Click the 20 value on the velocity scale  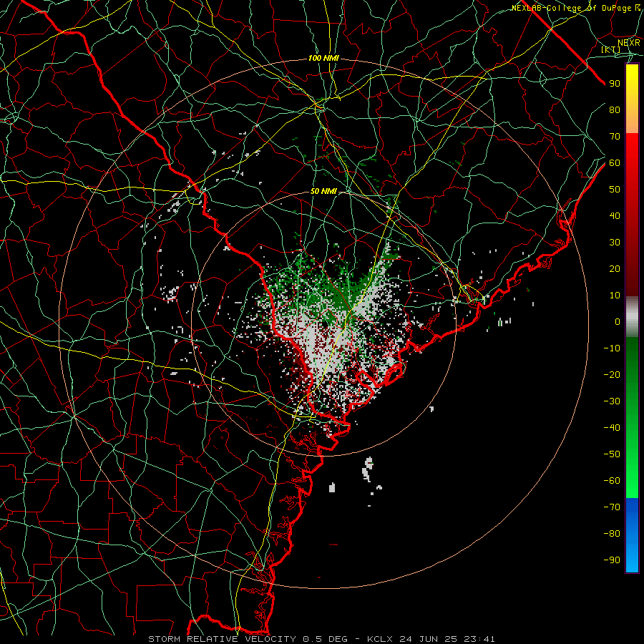pos(615,269)
